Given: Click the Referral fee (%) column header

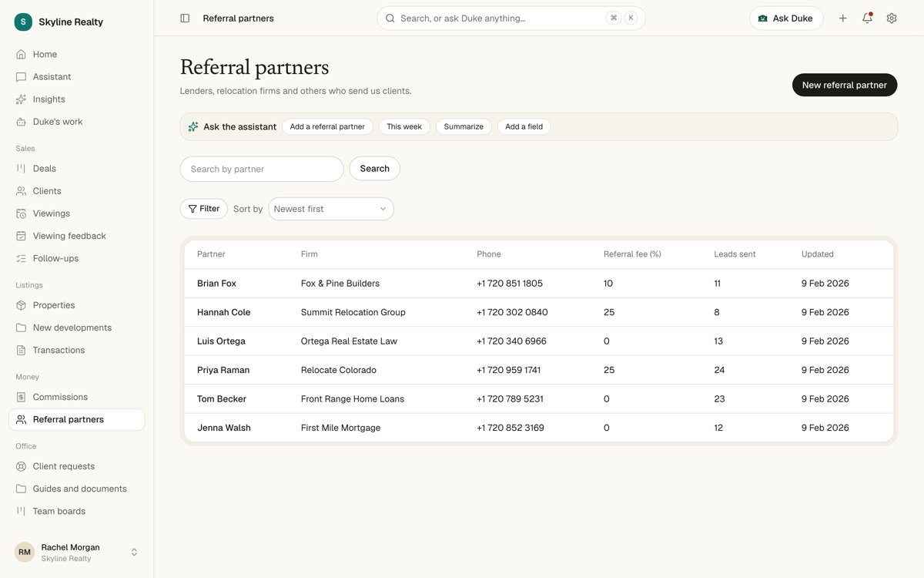Looking at the screenshot, I should (632, 254).
